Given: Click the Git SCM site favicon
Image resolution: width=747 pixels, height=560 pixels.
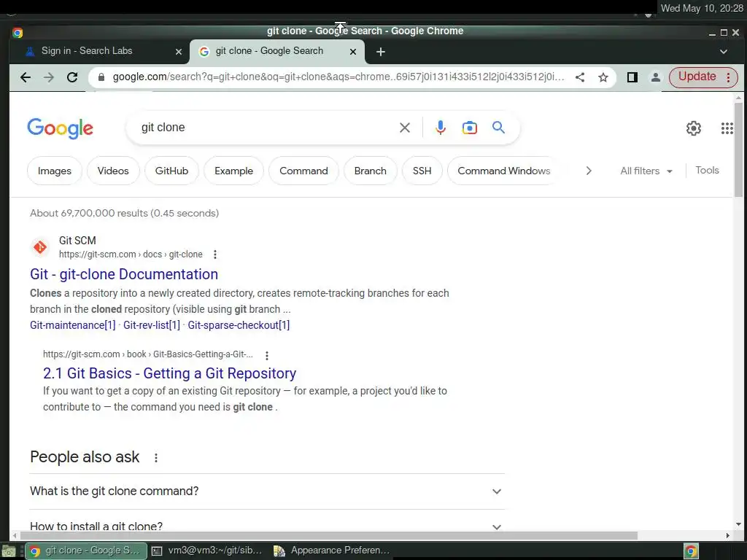Looking at the screenshot, I should click(40, 247).
